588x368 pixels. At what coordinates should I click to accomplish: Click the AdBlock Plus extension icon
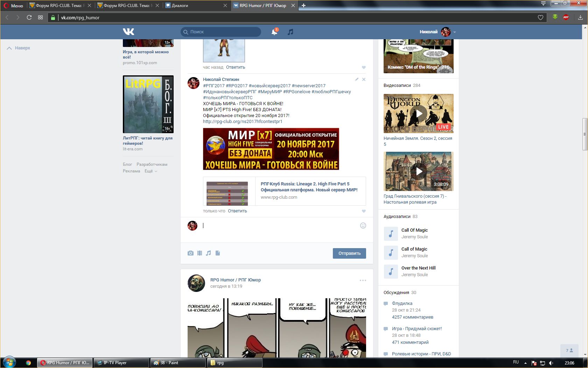566,17
